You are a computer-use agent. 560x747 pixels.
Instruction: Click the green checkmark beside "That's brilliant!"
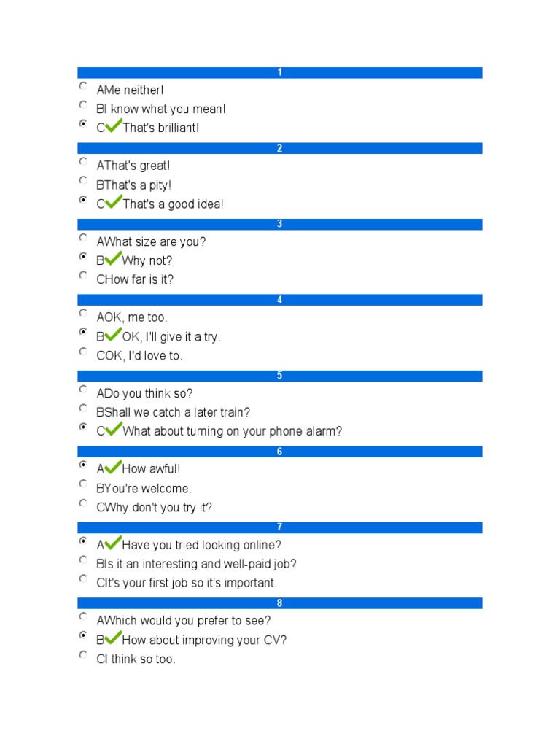114,126
